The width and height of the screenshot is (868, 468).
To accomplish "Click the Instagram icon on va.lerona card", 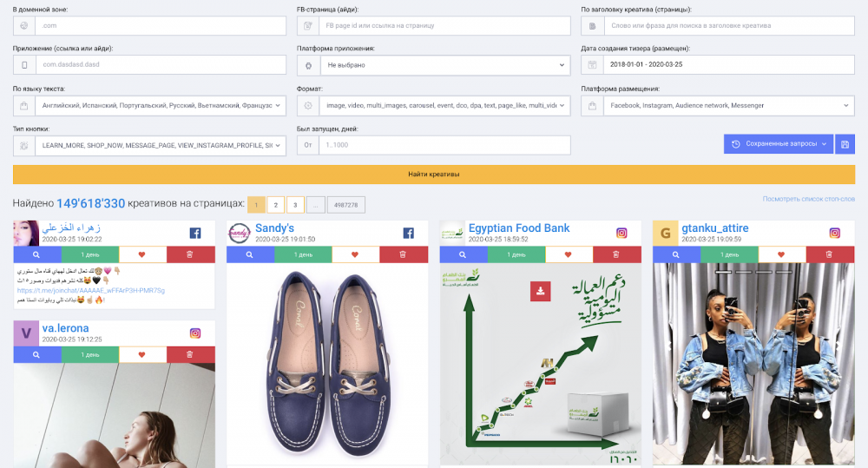I will click(x=195, y=333).
